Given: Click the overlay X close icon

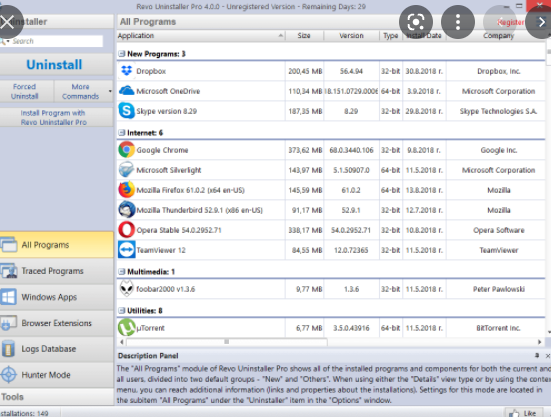Looking at the screenshot, I should (x=7, y=22).
